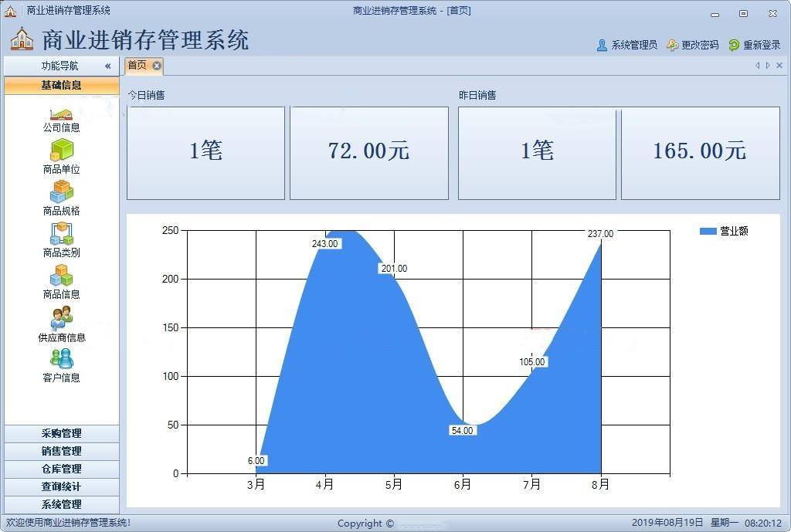Click today's sales amount tile 72.00元
The height and width of the screenshot is (532, 791).
tap(369, 153)
